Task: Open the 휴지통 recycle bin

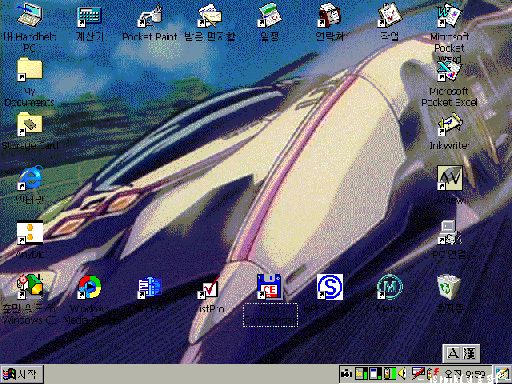Action: click(449, 287)
